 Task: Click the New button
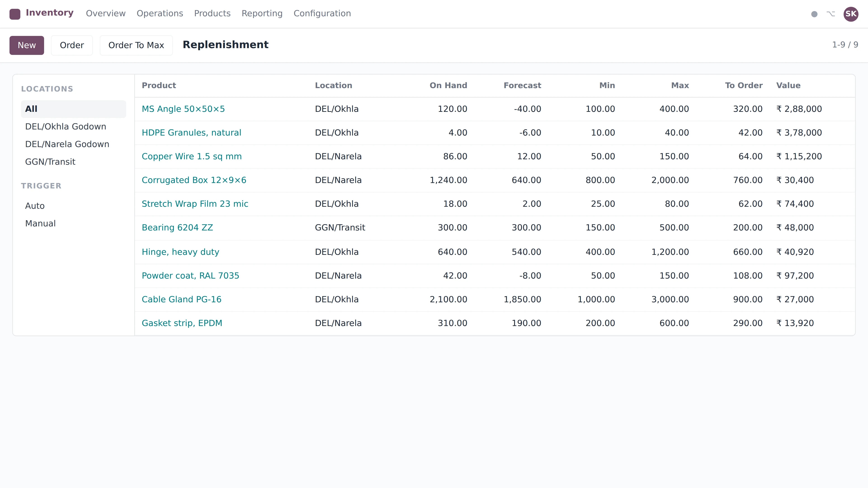[27, 45]
